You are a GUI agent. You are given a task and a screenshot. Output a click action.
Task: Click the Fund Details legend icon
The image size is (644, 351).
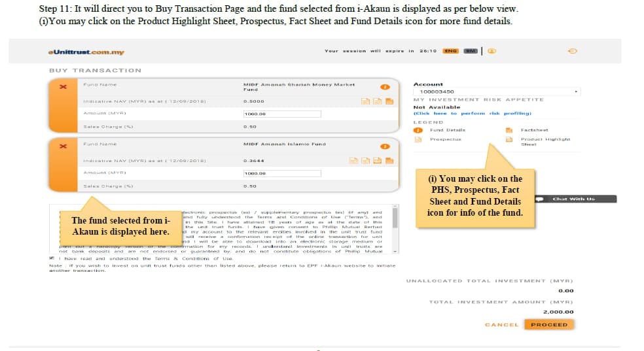(418, 130)
